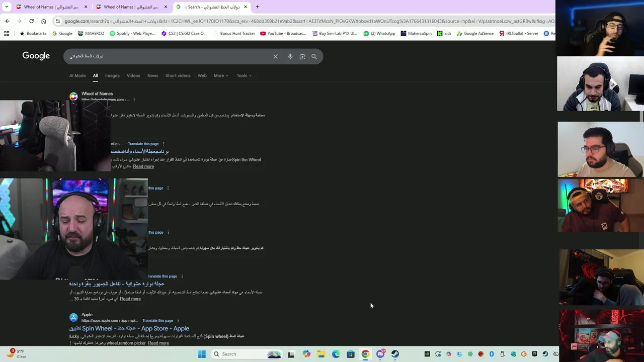Image resolution: width=644 pixels, height=362 pixels.
Task: Open Discord from the taskbar
Action: 380,354
